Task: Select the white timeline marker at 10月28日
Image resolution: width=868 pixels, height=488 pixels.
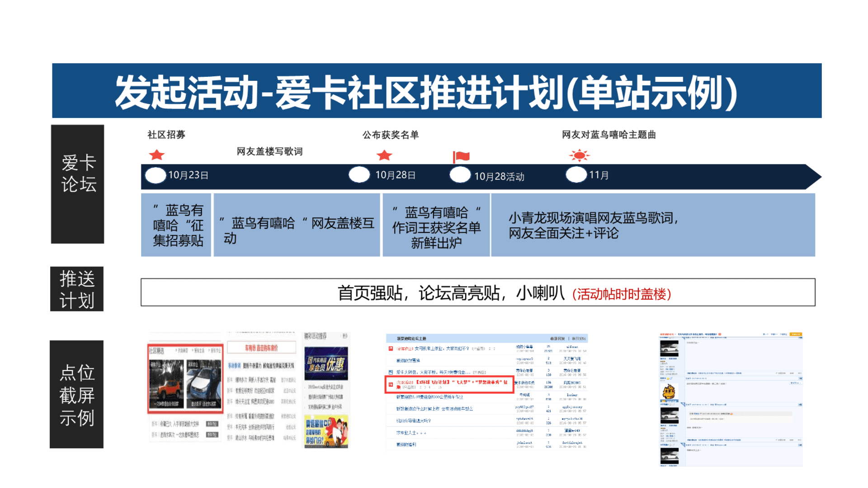Action: pos(359,174)
